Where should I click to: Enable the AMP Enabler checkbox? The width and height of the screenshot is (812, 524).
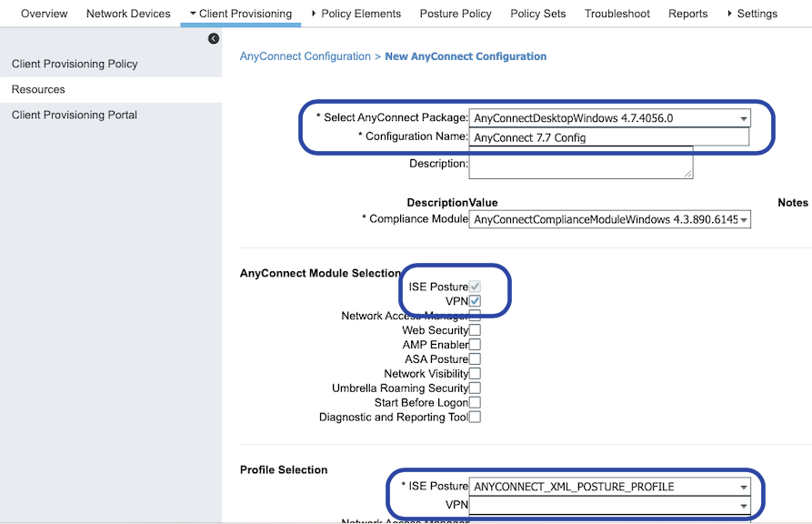click(475, 345)
